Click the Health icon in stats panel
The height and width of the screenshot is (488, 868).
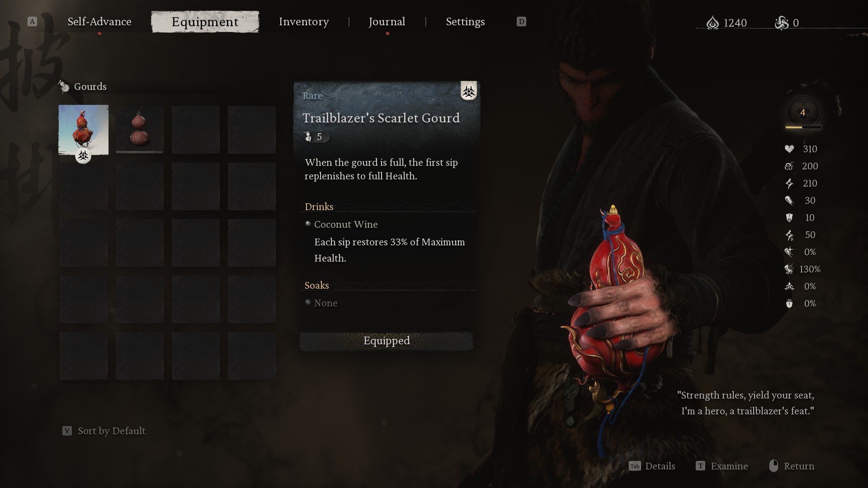(x=789, y=148)
